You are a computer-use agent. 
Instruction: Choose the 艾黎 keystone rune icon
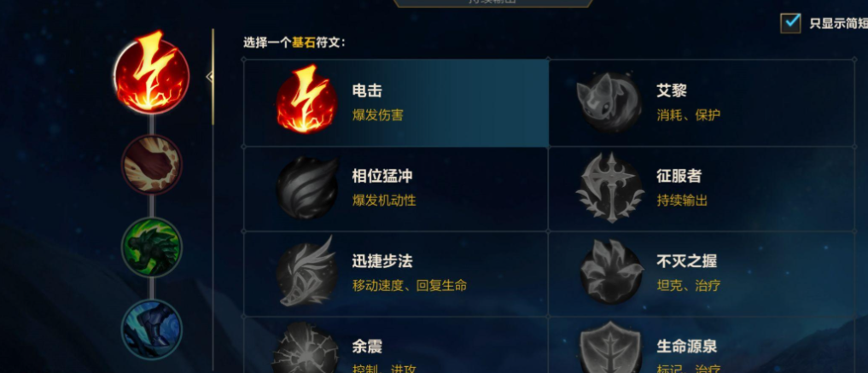[609, 102]
